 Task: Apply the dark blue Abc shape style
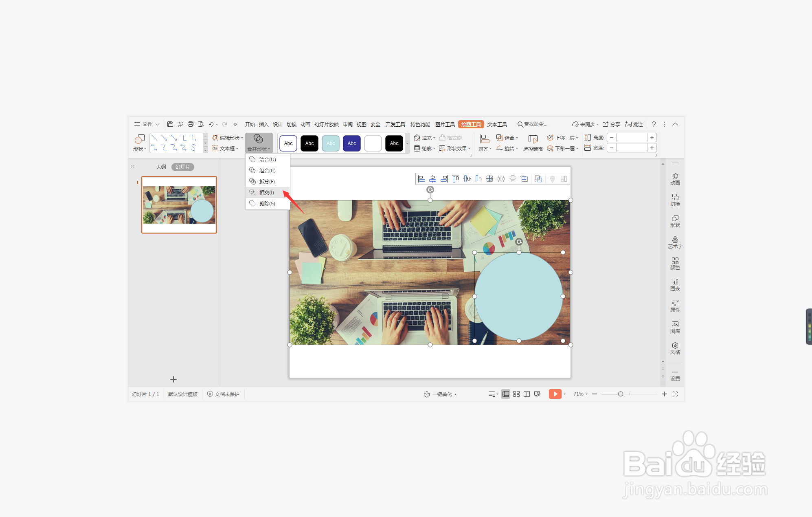(351, 143)
